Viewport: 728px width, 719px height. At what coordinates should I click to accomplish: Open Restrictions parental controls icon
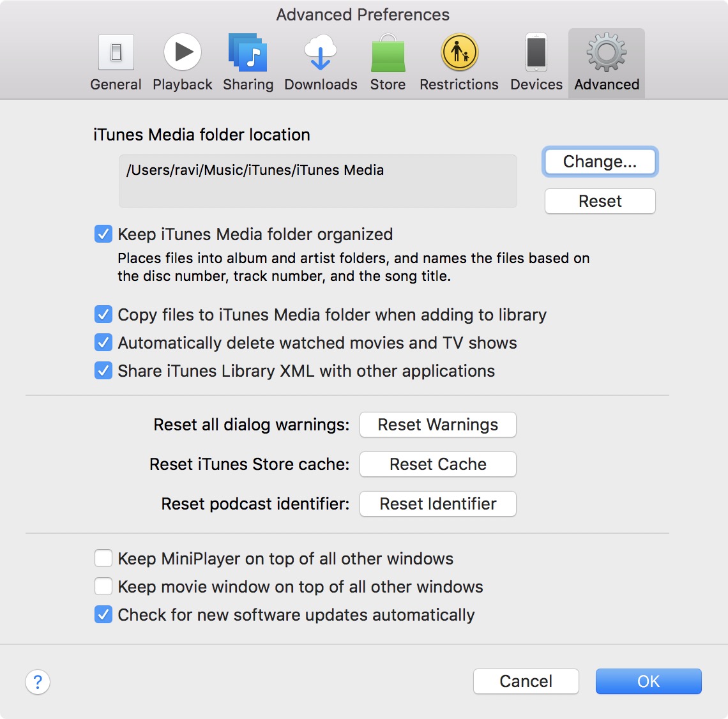tap(459, 52)
